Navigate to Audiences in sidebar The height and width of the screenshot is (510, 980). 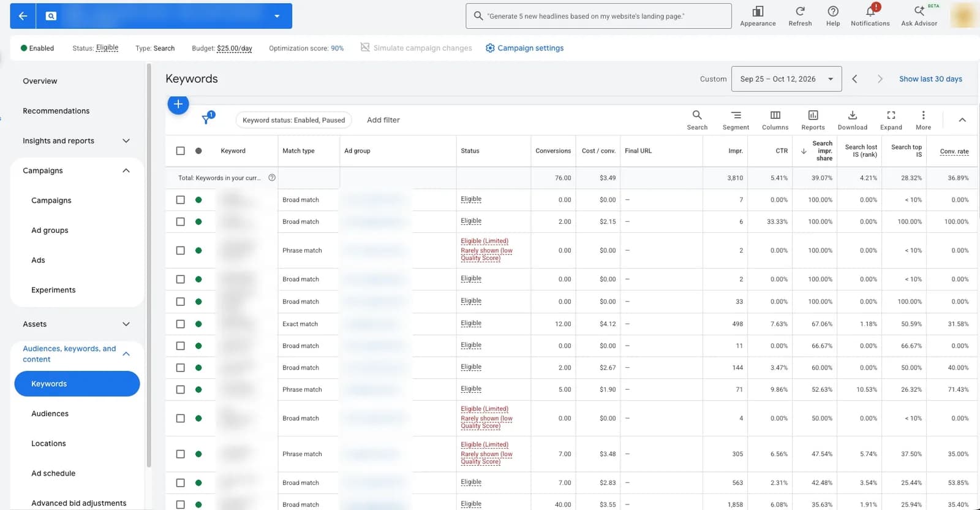50,414
